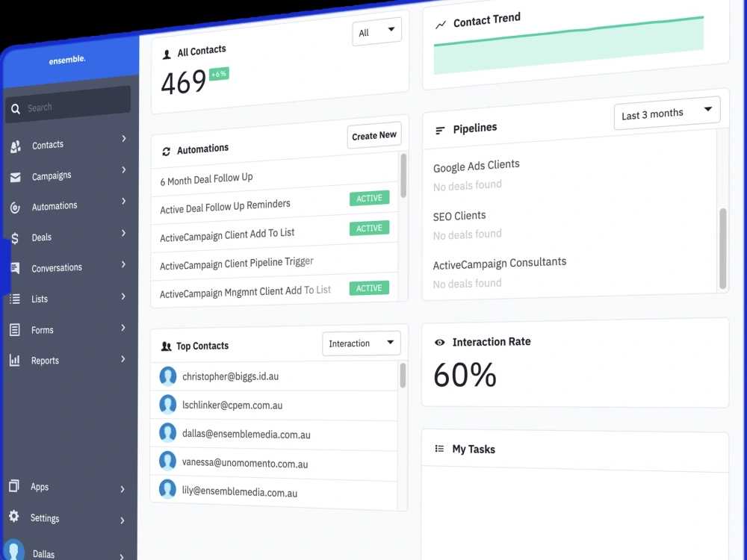Click the Settings gear icon

13,516
